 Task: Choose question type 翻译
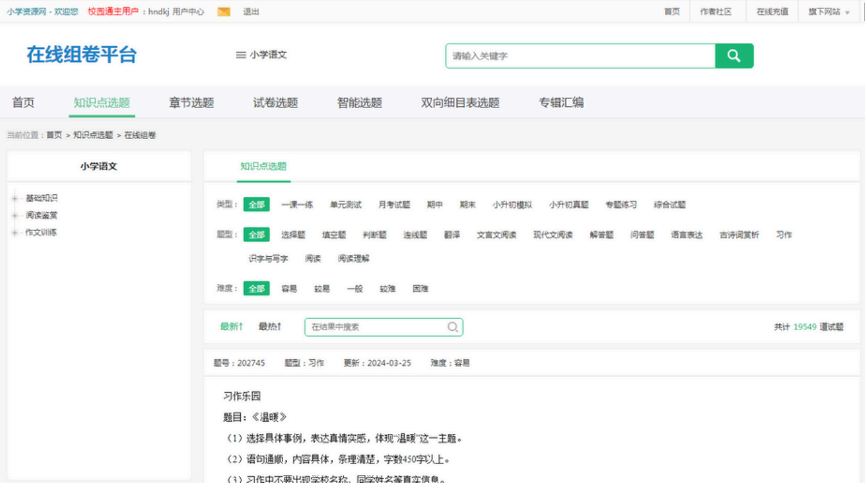(452, 235)
